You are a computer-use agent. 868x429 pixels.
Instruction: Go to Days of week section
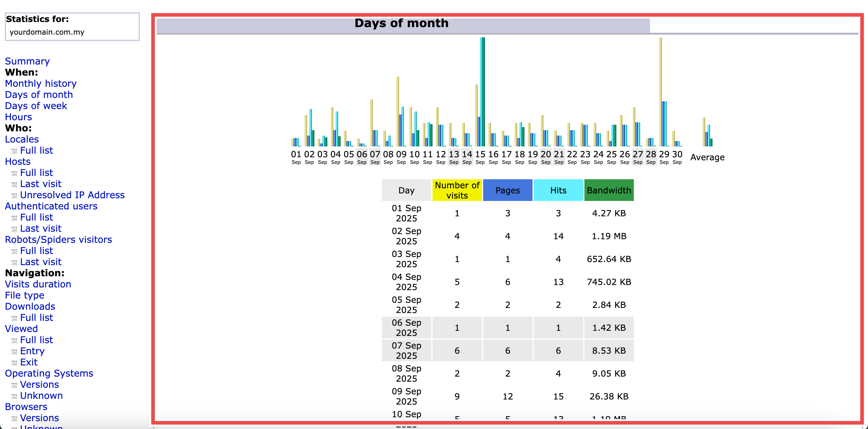(36, 106)
